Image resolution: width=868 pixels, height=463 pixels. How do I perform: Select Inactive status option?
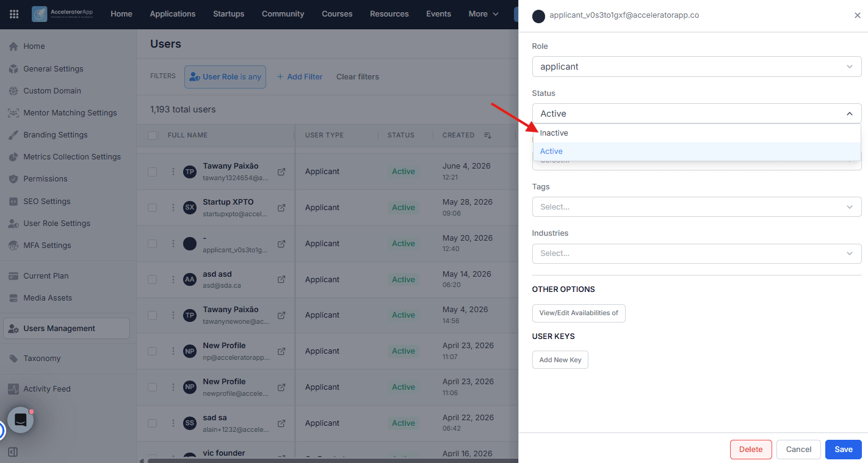coord(696,133)
